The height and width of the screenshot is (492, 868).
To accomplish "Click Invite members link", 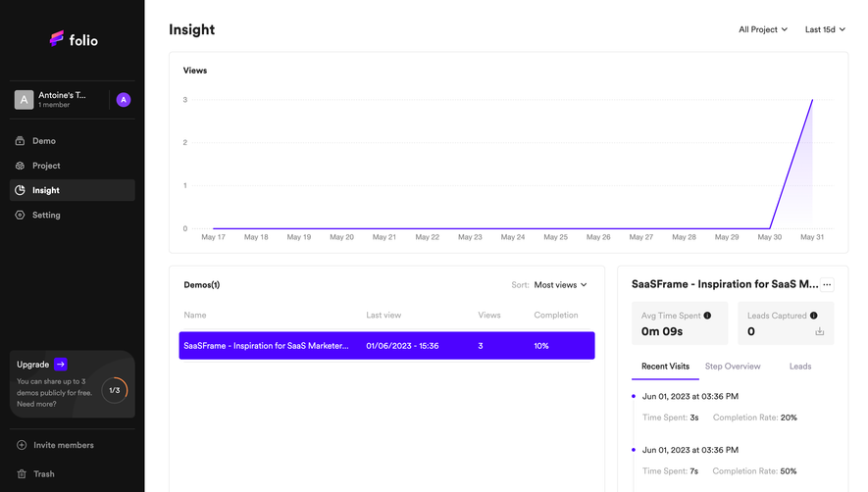I will click(64, 445).
